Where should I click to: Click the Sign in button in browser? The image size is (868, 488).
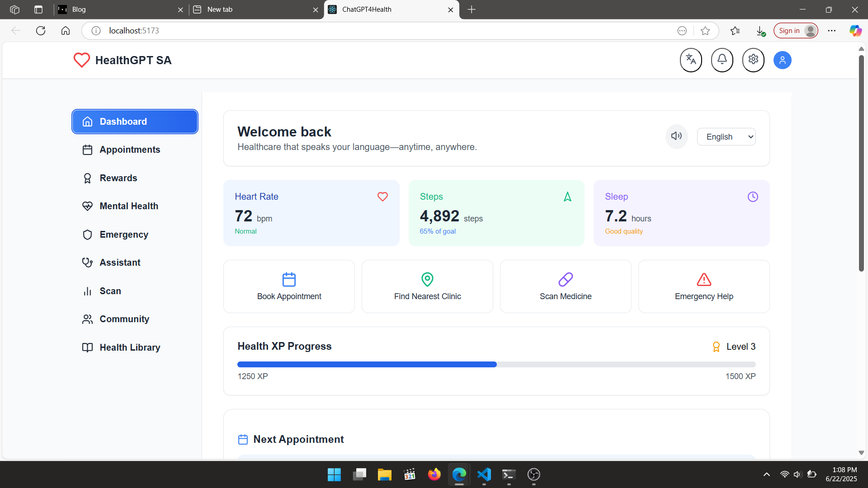click(x=796, y=31)
